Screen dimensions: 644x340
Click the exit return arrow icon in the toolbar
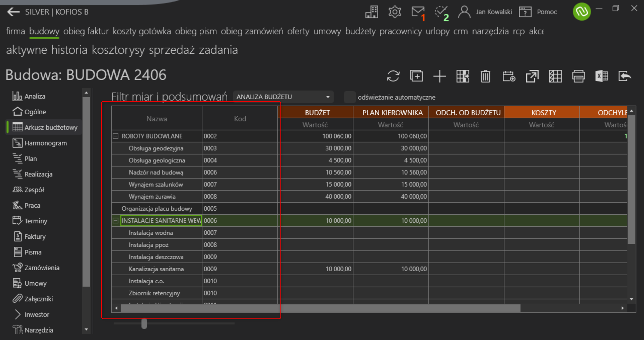[625, 76]
